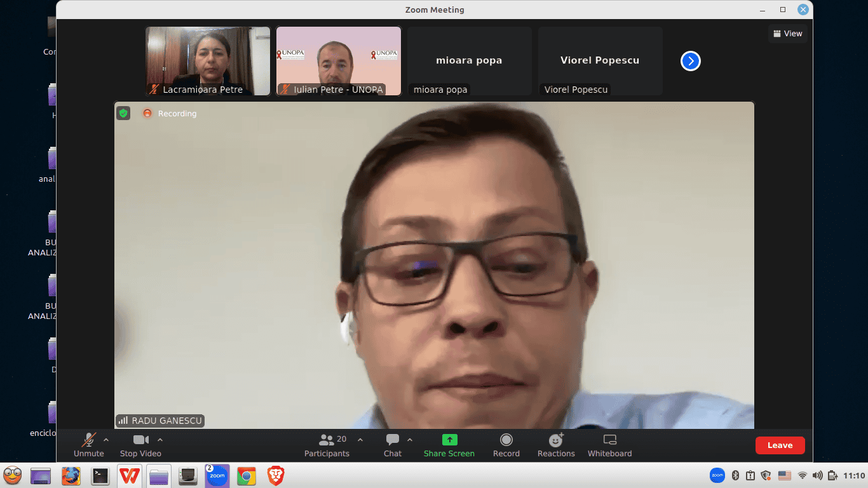Open the file manager folder in taskbar
The width and height of the screenshot is (868, 488).
tap(159, 475)
